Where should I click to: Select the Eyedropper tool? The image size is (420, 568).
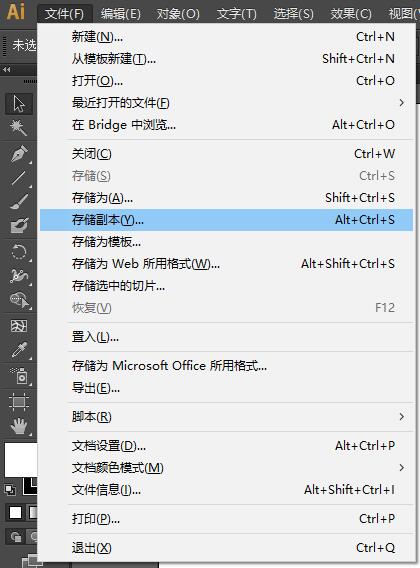click(18, 350)
